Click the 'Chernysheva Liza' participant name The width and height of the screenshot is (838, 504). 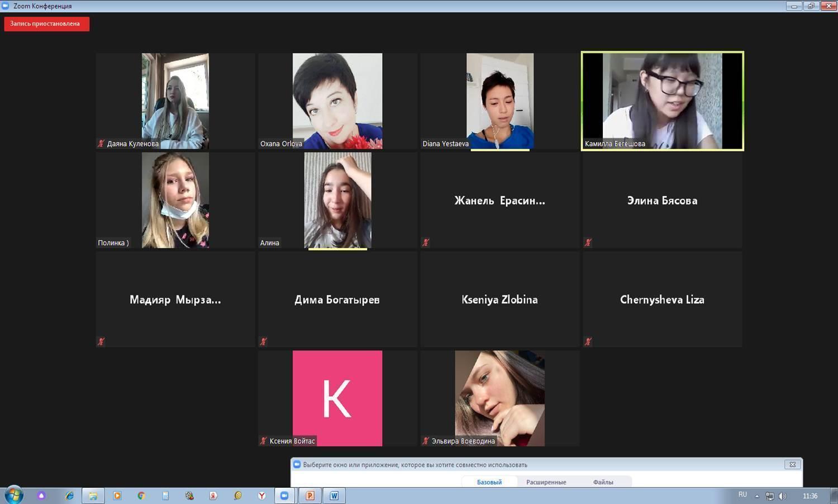(x=663, y=299)
